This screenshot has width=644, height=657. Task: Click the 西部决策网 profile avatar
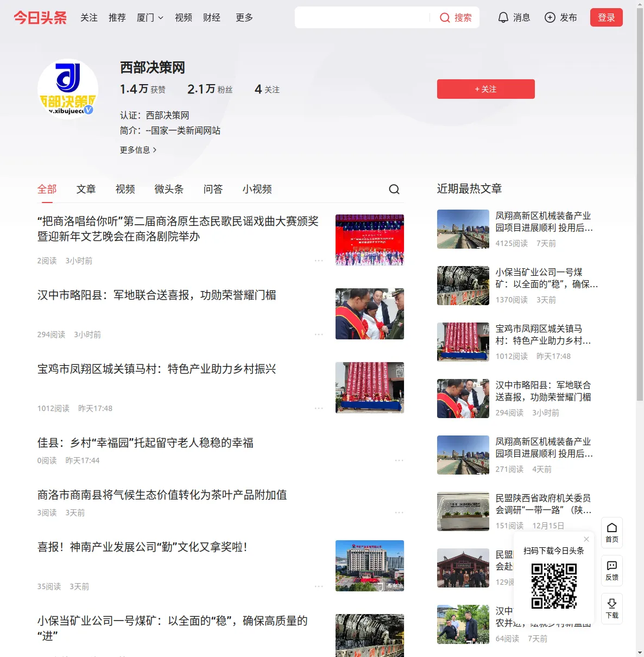coord(68,89)
